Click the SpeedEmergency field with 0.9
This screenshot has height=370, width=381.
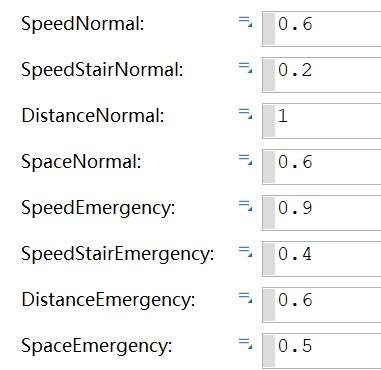(322, 213)
